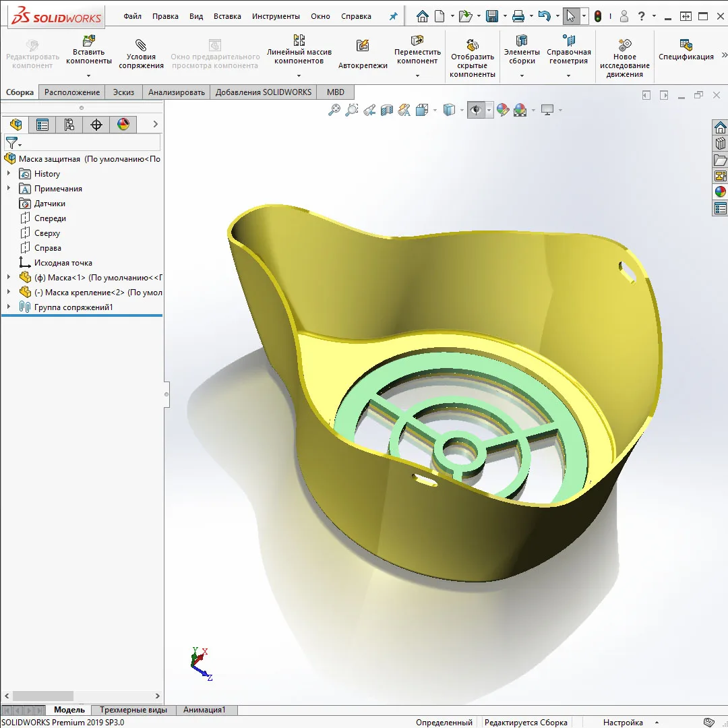Image resolution: width=728 pixels, height=728 pixels.
Task: Click the Спецификация button
Action: [x=686, y=50]
